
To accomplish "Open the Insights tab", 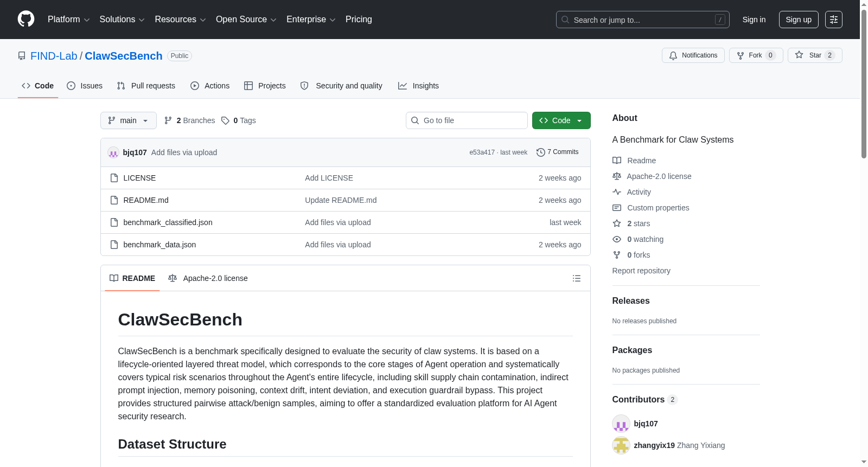I will [x=418, y=86].
